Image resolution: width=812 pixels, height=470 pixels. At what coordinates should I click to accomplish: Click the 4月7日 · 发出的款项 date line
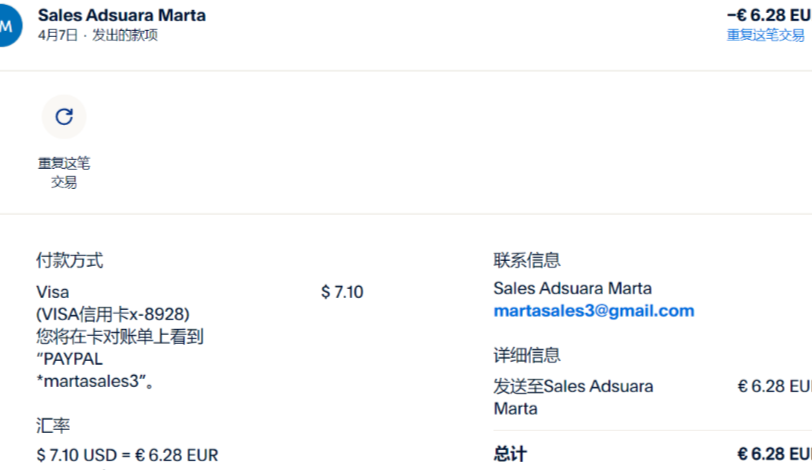pos(97,35)
